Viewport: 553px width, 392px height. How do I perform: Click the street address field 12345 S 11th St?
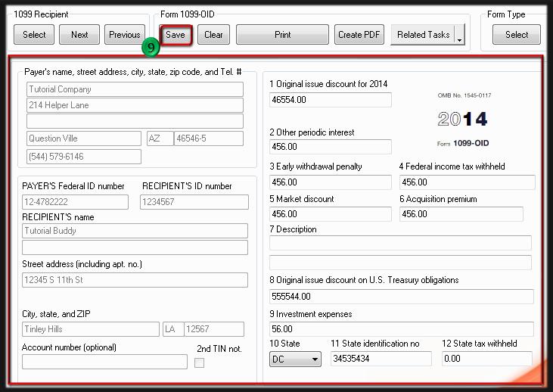(x=135, y=280)
